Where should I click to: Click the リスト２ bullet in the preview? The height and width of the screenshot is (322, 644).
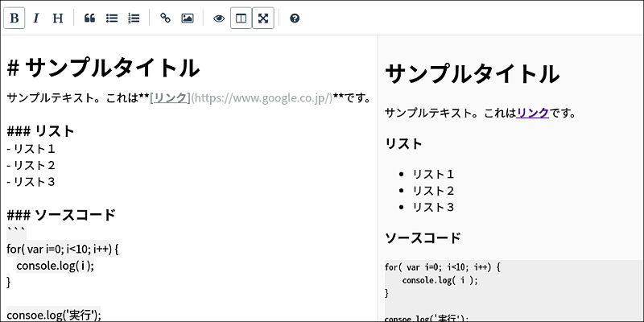tap(433, 191)
